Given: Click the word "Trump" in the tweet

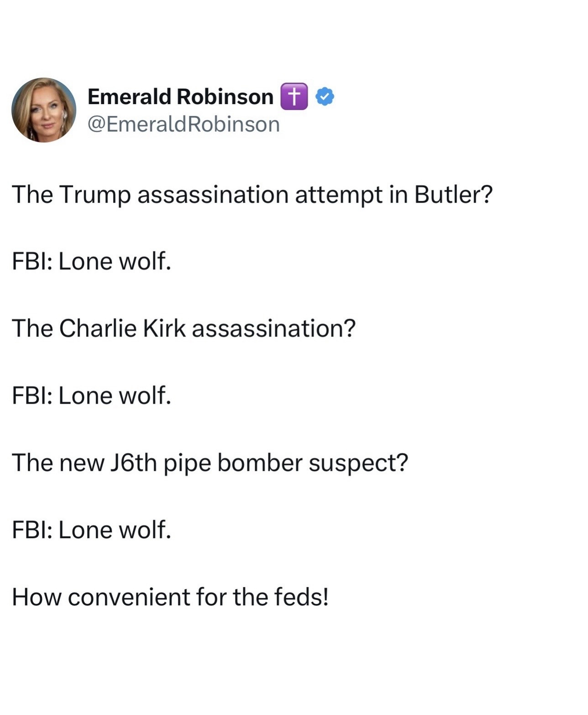Looking at the screenshot, I should [x=94, y=195].
